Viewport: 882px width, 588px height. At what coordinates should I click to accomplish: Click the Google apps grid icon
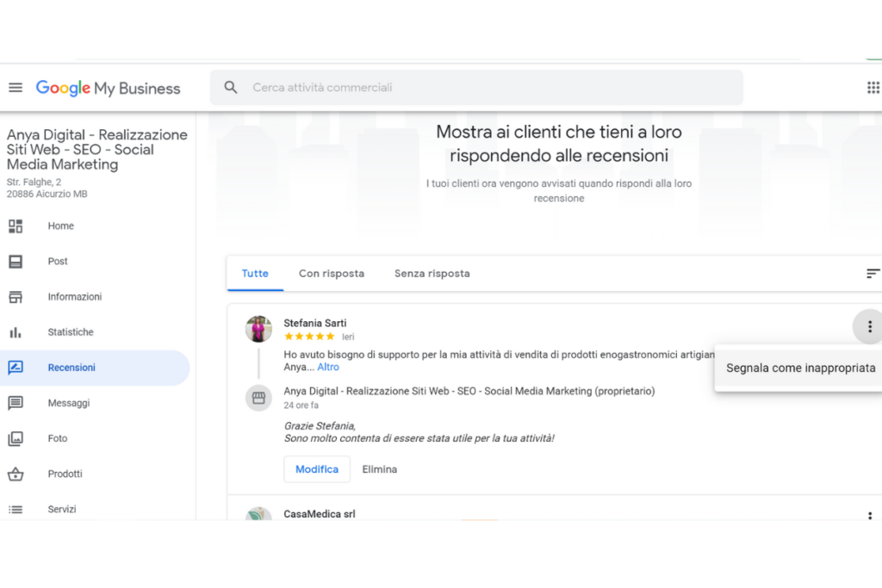tap(873, 88)
